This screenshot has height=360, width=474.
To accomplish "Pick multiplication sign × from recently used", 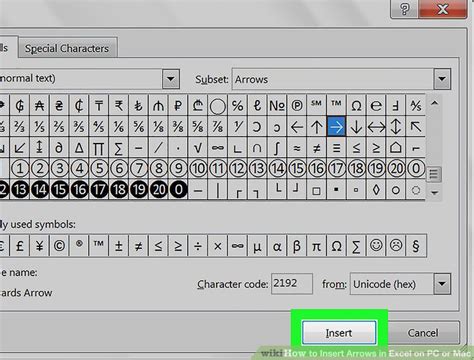I will coord(218,246).
